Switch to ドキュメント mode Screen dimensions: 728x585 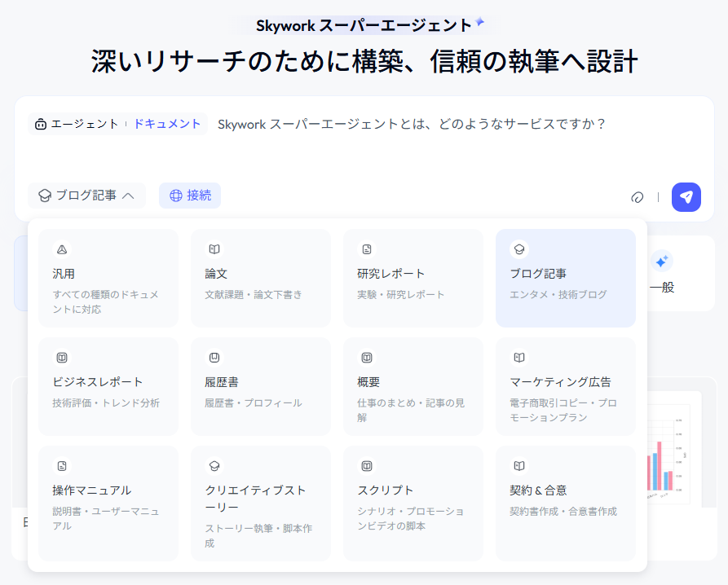click(x=167, y=124)
